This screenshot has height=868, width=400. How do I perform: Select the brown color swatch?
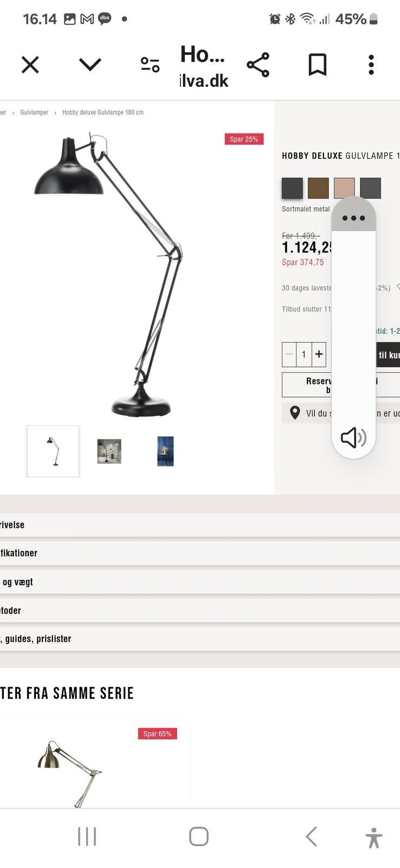pos(318,188)
